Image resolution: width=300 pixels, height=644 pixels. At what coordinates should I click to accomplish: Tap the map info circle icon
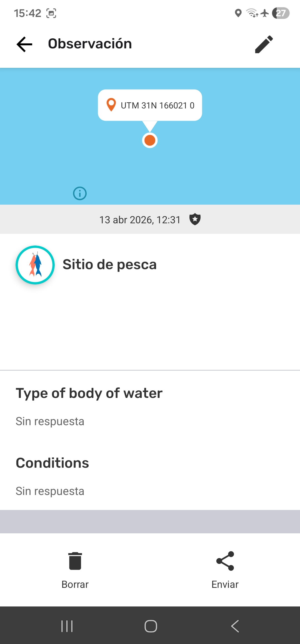(80, 193)
